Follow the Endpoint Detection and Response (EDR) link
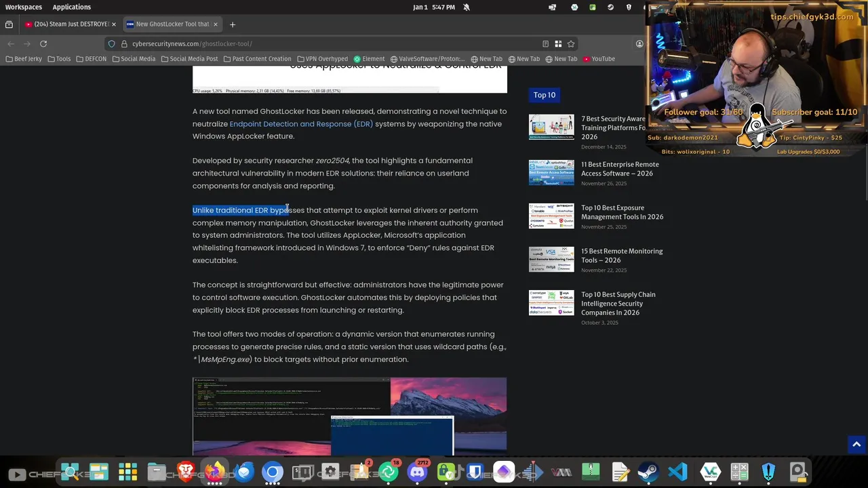 click(301, 124)
